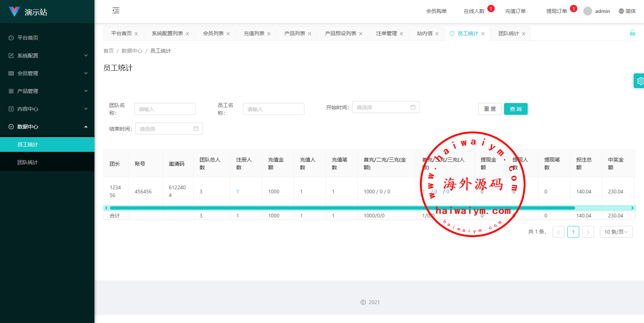
Task: Open the settings gear panel on right edge
Action: [640, 81]
